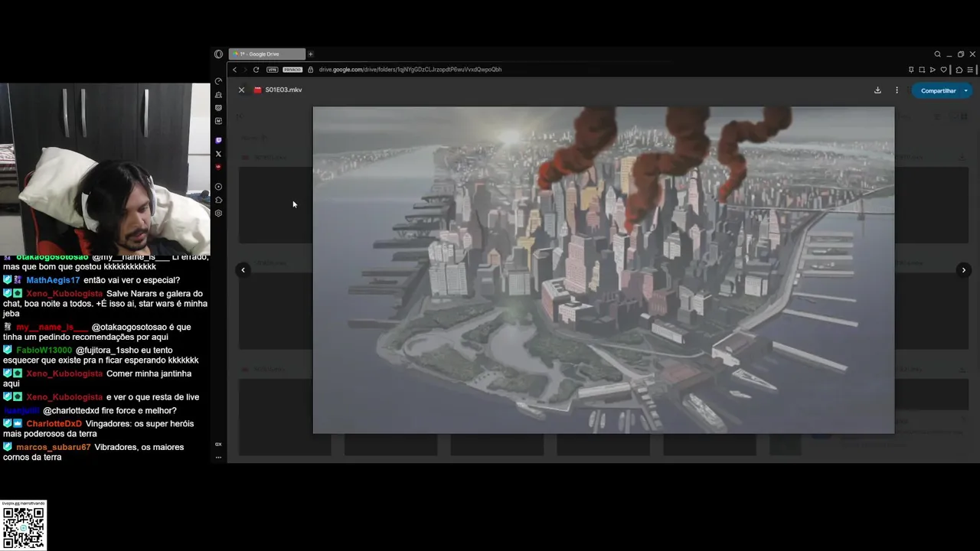Viewport: 980px width, 551px height.
Task: Click the Compartilhar share button
Action: 938,90
